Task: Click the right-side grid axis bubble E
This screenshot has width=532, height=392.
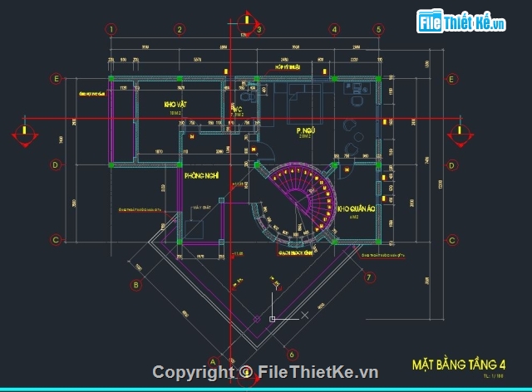Action: tap(451, 80)
